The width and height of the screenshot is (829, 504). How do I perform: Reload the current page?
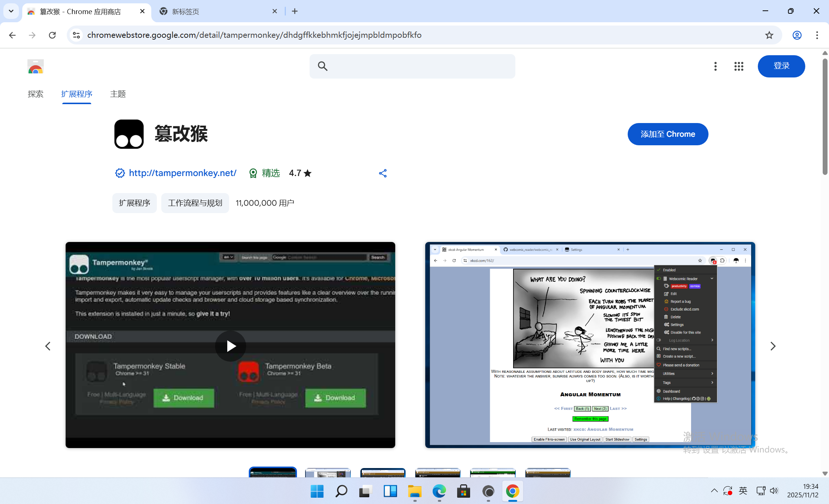click(52, 35)
